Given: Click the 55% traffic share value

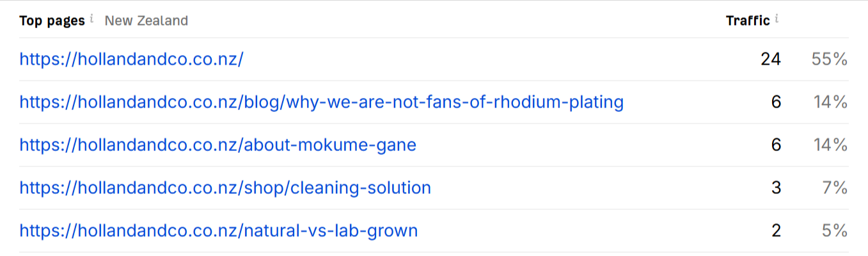Looking at the screenshot, I should (x=829, y=60).
